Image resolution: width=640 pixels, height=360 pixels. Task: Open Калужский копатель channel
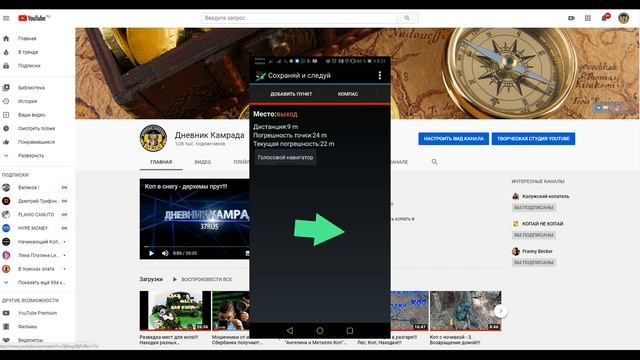point(545,196)
